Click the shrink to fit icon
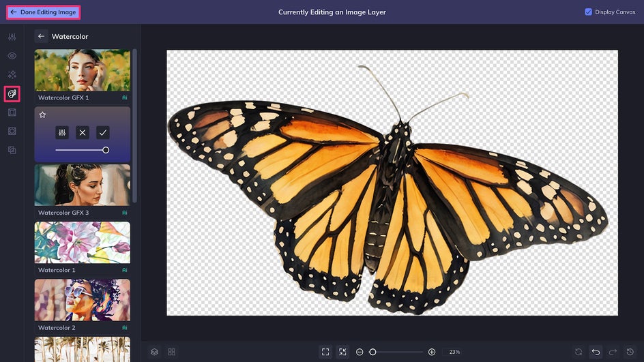 pos(342,352)
